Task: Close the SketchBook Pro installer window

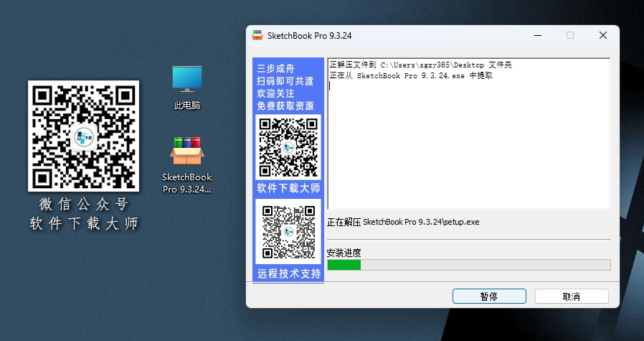Action: click(x=603, y=35)
